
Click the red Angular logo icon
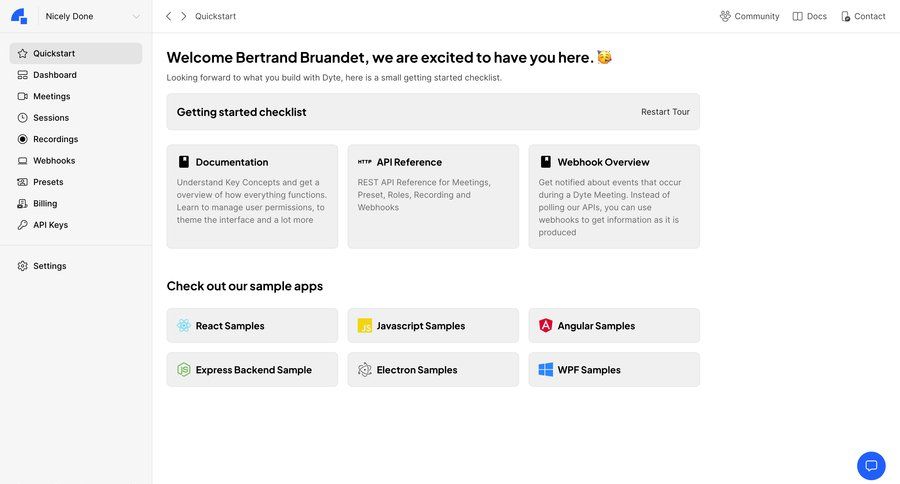[546, 326]
